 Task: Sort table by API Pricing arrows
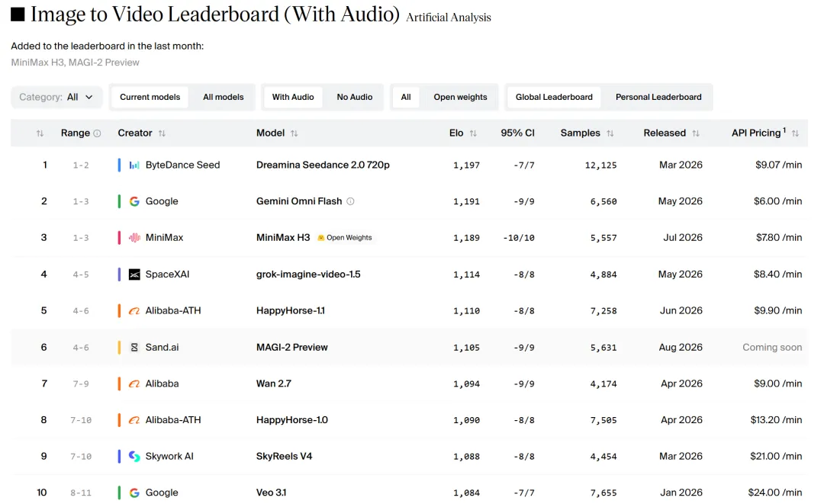795,133
